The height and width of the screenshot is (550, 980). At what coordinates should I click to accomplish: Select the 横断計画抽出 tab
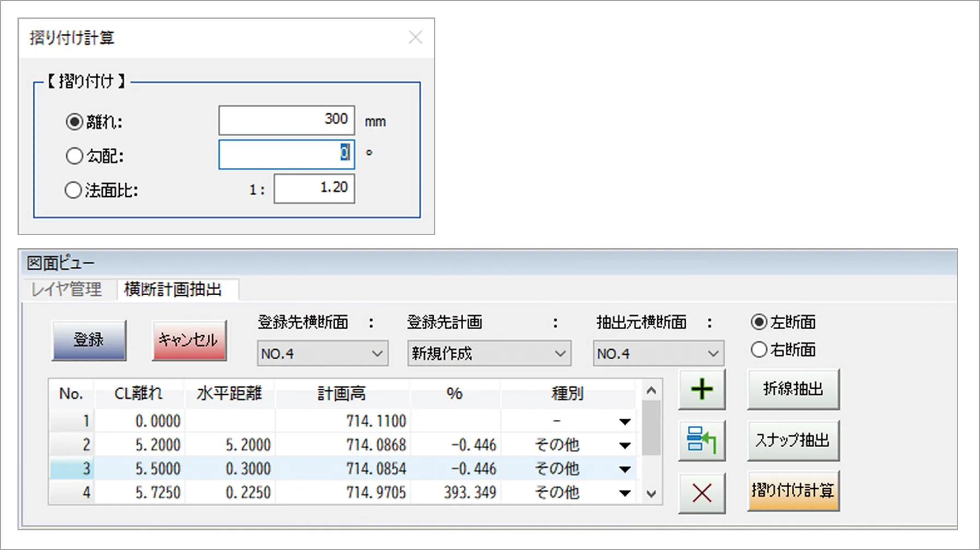[x=173, y=289]
